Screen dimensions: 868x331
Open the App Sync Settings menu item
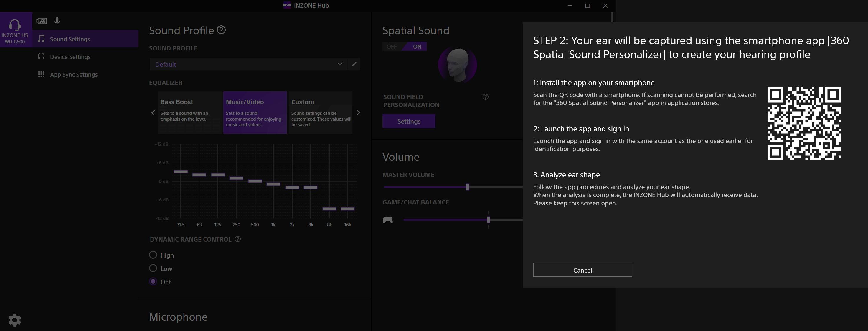pos(73,75)
